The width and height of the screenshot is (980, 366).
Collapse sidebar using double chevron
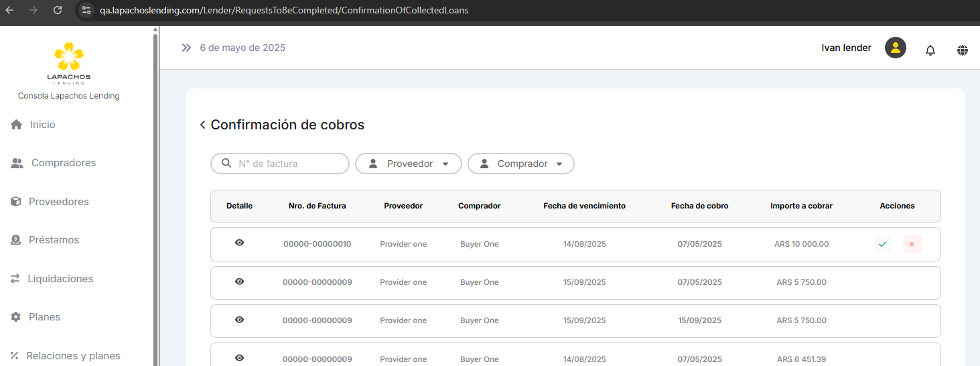pyautogui.click(x=186, y=48)
